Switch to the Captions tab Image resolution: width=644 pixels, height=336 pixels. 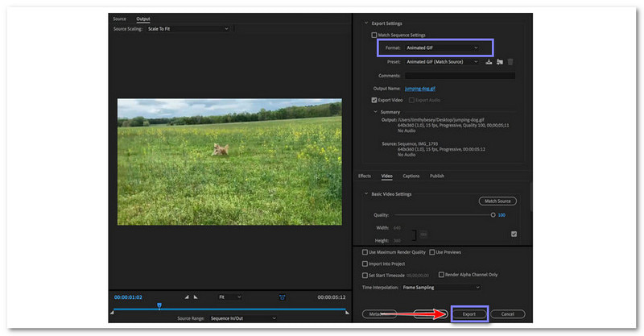[x=411, y=176]
